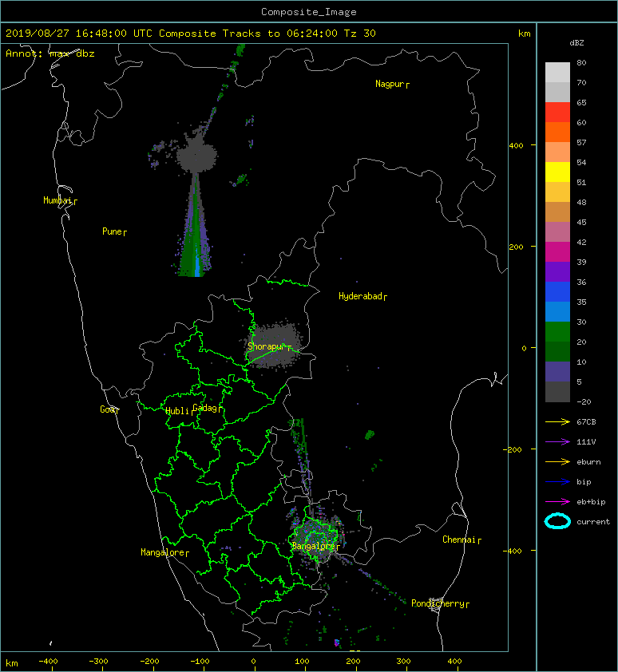Click the cyan 'current' ellipse legend icon

tap(557, 521)
